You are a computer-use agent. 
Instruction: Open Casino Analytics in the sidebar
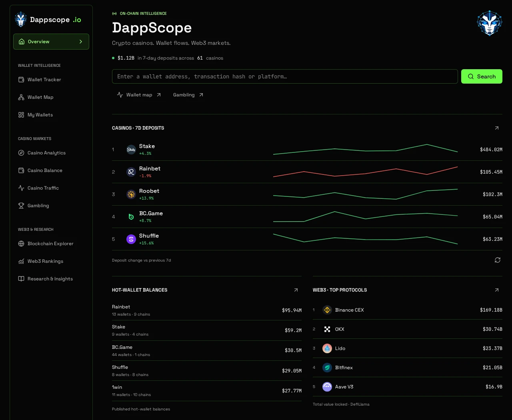[51, 153]
